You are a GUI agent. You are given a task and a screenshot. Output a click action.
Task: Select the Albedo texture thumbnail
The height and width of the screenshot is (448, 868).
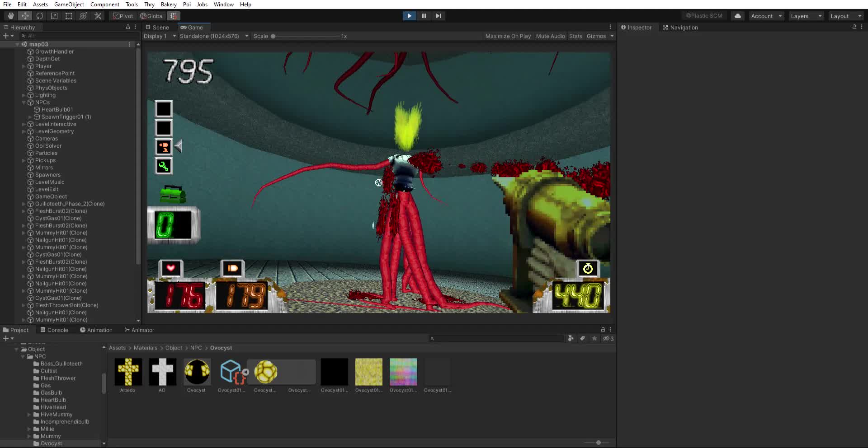tap(128, 372)
